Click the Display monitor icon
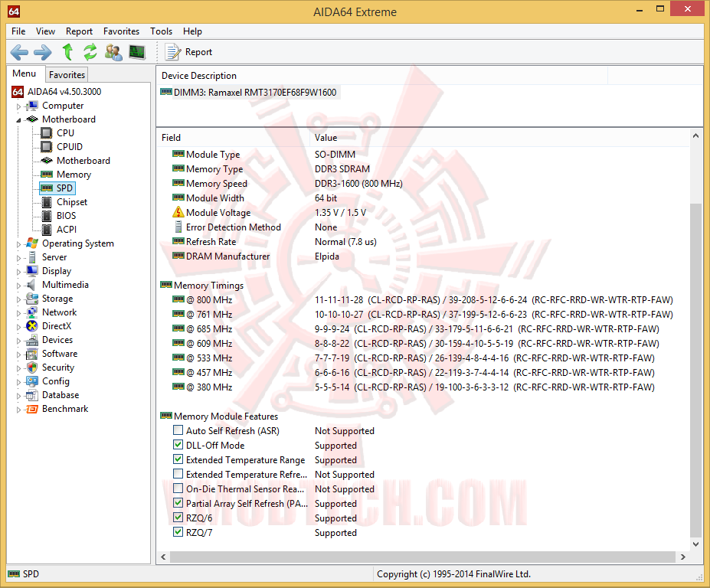Screen dimensions: 710x588 [x=32, y=271]
